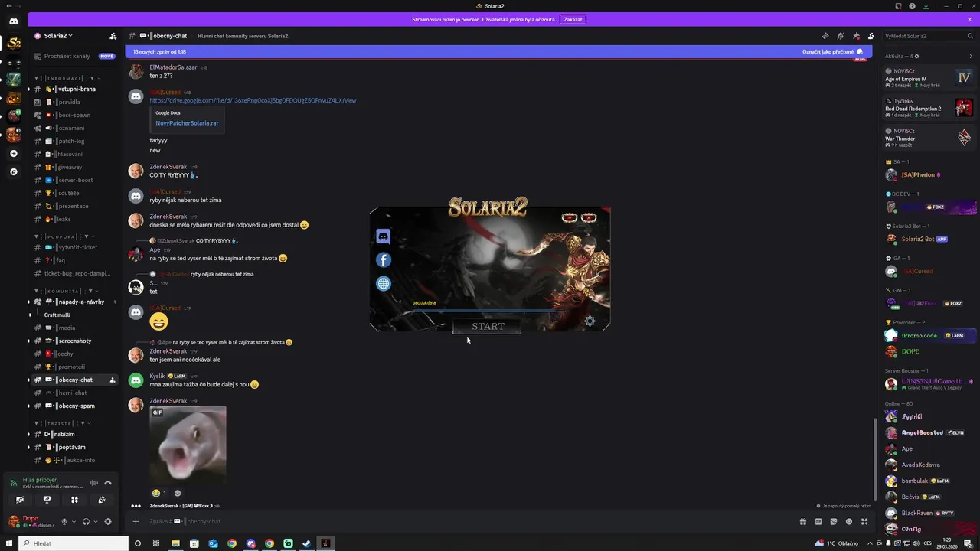Turn on camera in voice panel

click(20, 500)
